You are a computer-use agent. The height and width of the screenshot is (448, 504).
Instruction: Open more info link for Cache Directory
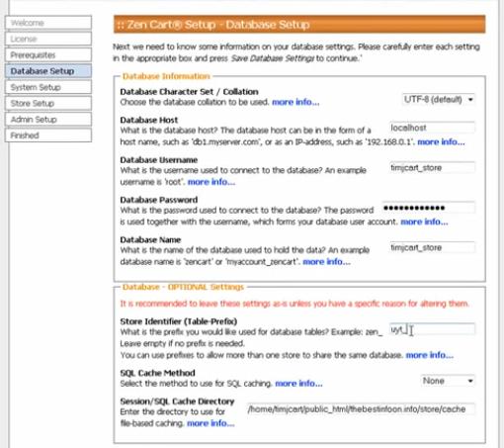tap(210, 423)
